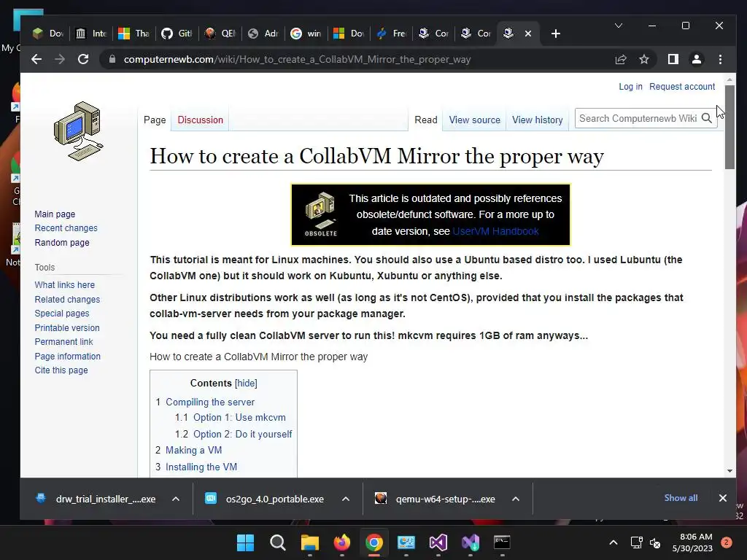
Task: Launch Firefox from the taskbar
Action: click(x=341, y=542)
